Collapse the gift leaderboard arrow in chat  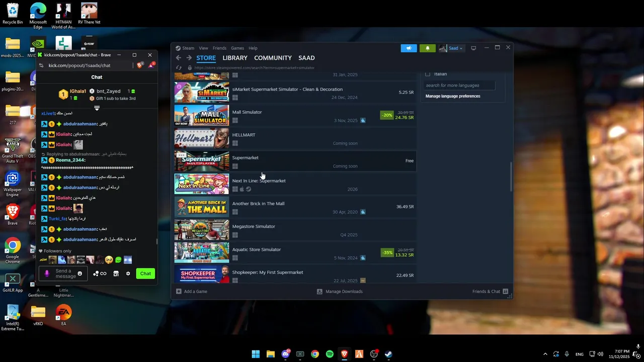pos(97,108)
